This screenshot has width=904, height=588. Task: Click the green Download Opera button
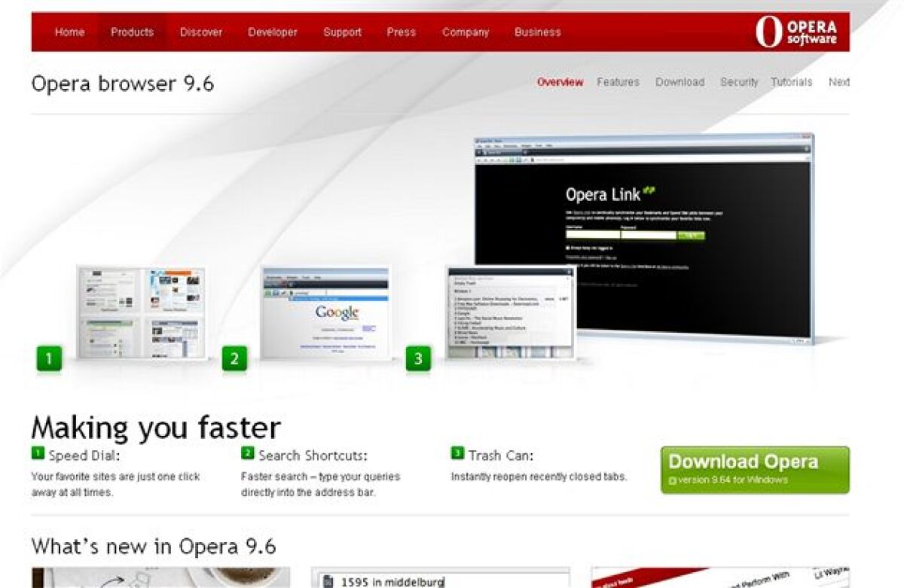(x=755, y=470)
